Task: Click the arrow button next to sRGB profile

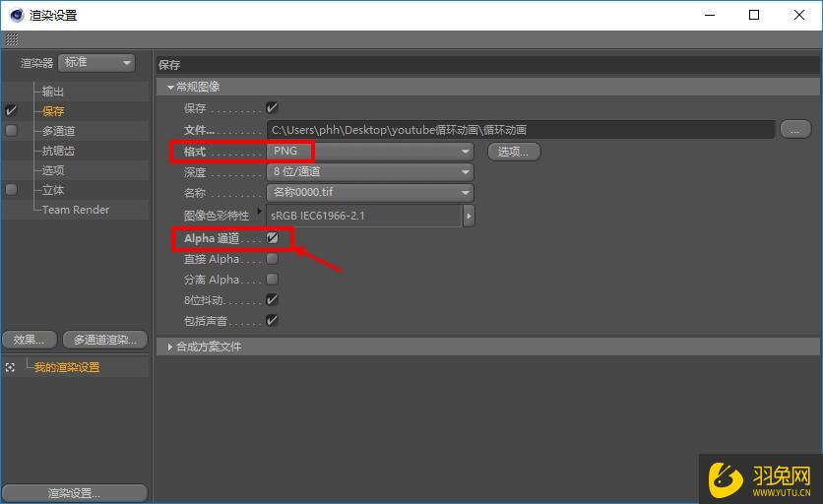Action: [469, 216]
